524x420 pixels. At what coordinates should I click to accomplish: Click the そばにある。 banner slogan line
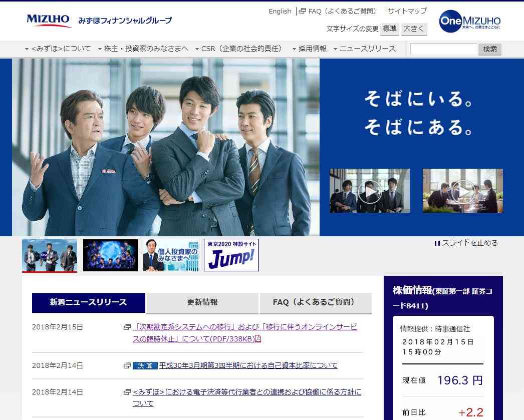coord(418,127)
